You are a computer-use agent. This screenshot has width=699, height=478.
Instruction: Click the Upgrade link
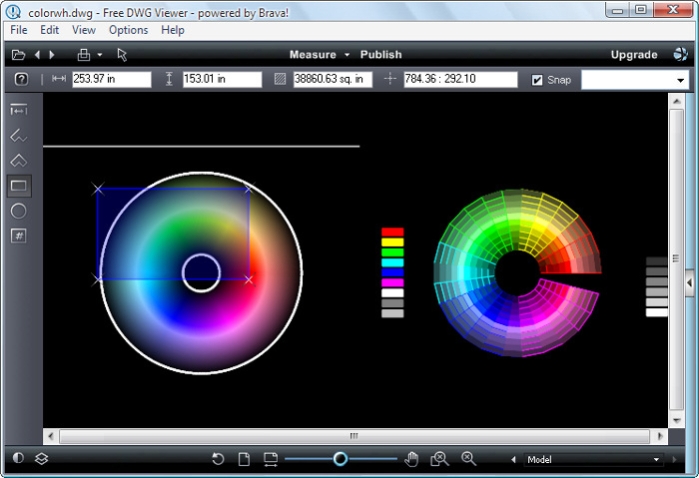click(x=634, y=55)
